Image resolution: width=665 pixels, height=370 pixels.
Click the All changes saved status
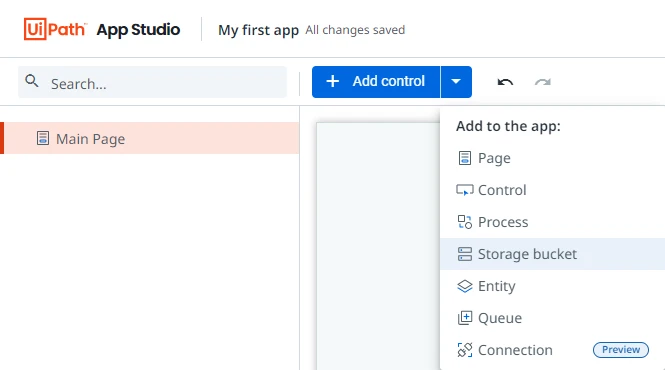[x=355, y=30]
